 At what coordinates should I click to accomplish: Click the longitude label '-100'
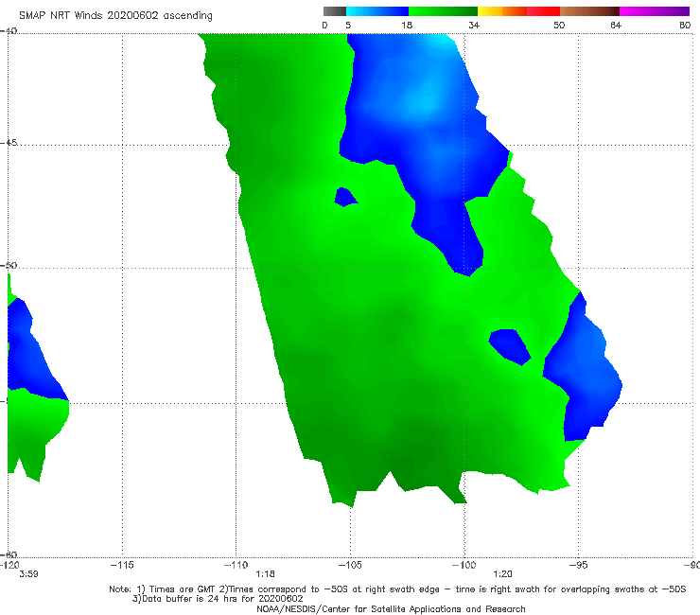(464, 565)
